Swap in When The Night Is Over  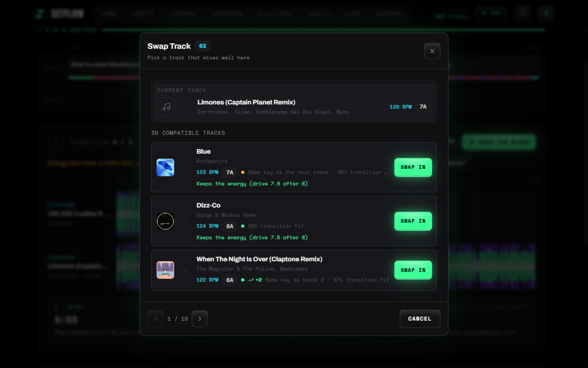click(413, 270)
